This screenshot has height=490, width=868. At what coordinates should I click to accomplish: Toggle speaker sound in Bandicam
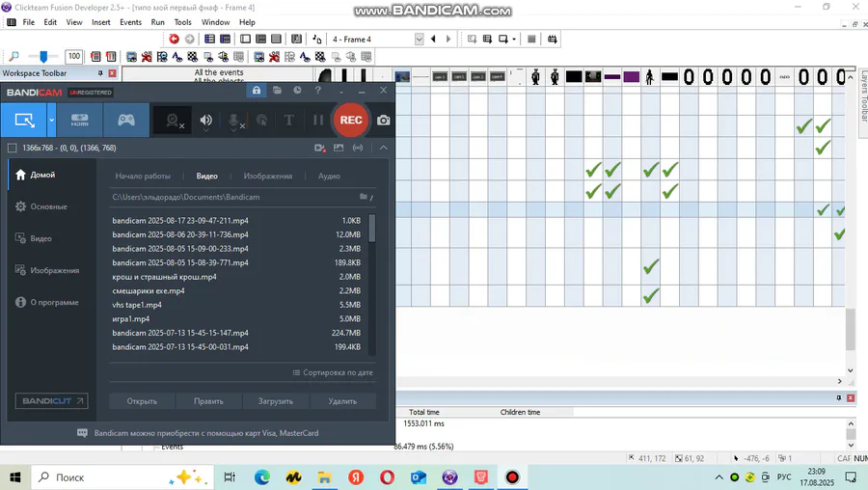[x=206, y=121]
